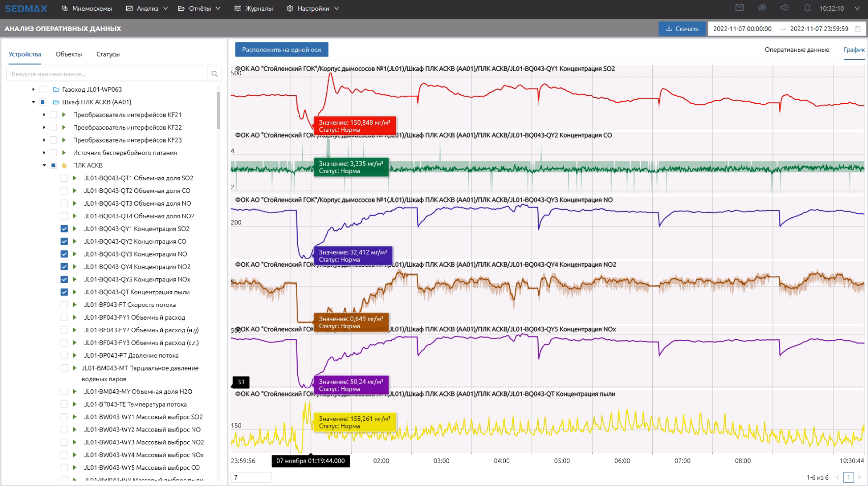Click the sound speaker icon in header

[x=785, y=8]
